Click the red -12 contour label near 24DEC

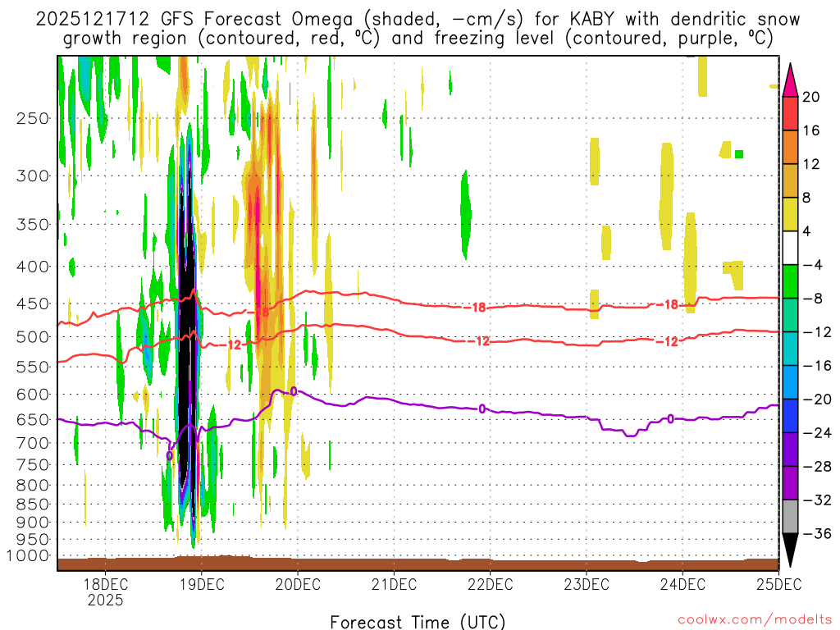click(667, 341)
